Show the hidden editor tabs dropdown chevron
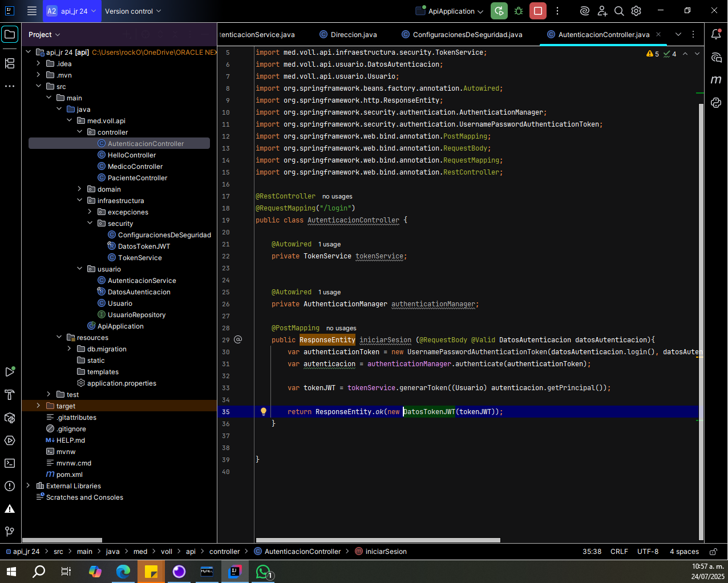Screen dimensions: 728x583 [678, 34]
